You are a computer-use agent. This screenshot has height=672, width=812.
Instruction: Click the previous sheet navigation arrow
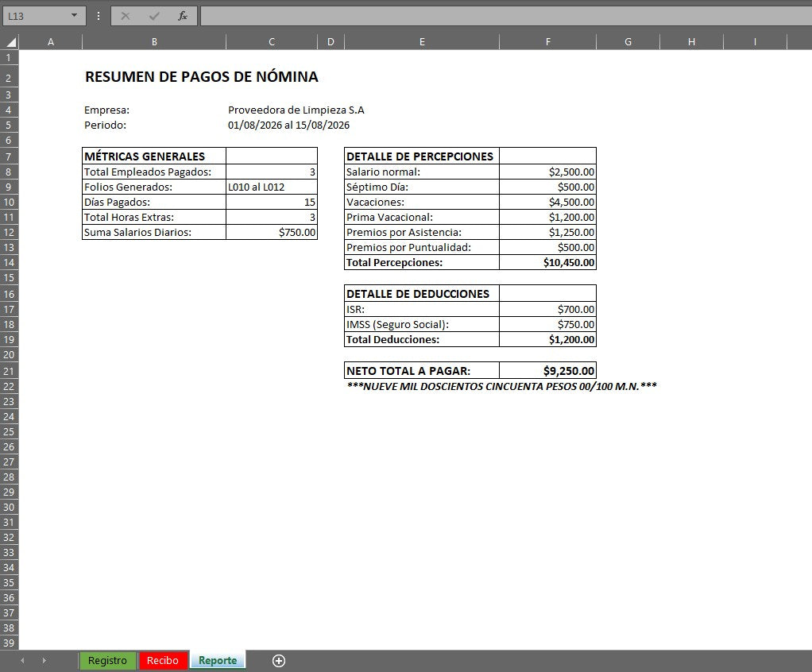(x=22, y=661)
